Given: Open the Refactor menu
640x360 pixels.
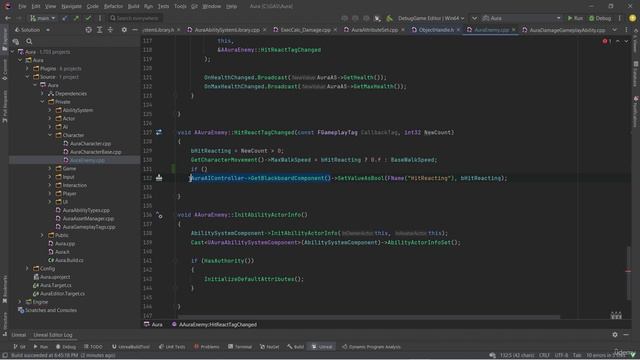Looking at the screenshot, I should tap(113, 7).
